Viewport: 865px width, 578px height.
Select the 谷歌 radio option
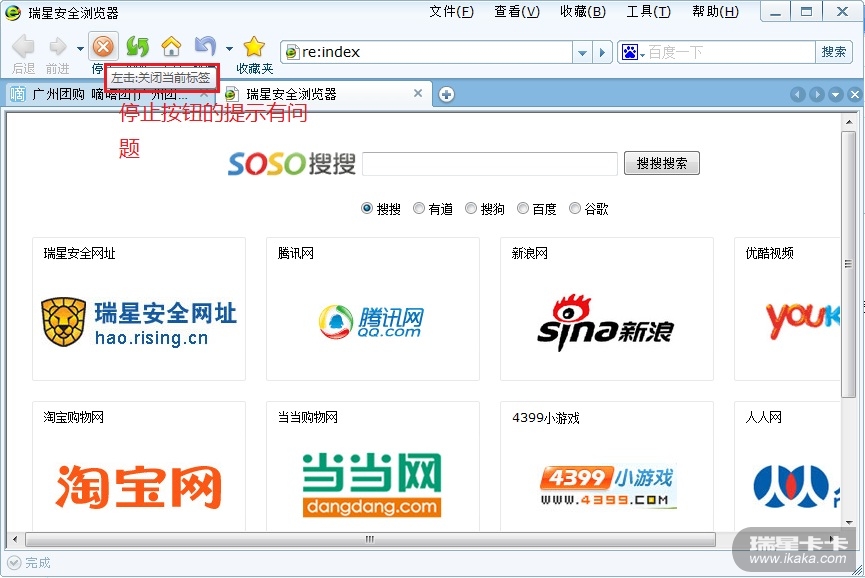[x=574, y=208]
